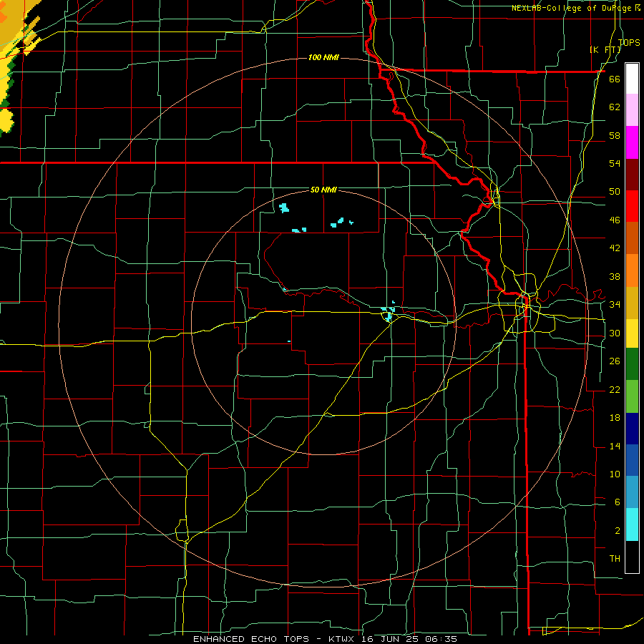Select the black TH legend swatch
The width and height of the screenshot is (644, 644).
(632, 557)
